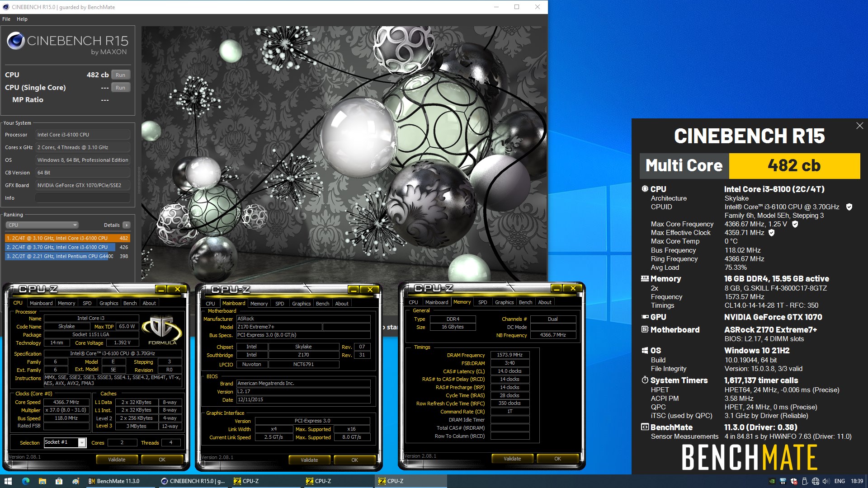The width and height of the screenshot is (868, 488).
Task: Open the Ranking CPU dropdown in Cinebench
Action: 42,225
